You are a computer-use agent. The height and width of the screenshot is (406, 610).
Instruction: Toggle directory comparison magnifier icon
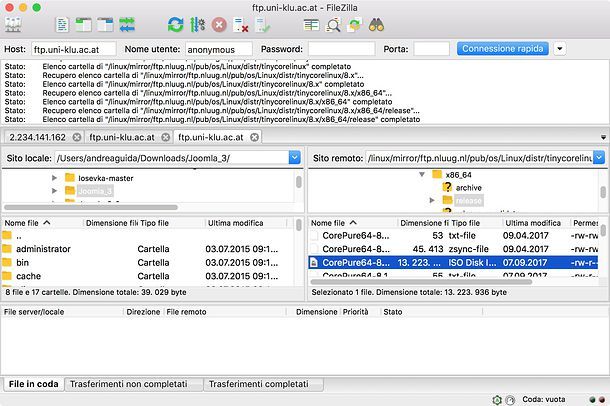[333, 25]
